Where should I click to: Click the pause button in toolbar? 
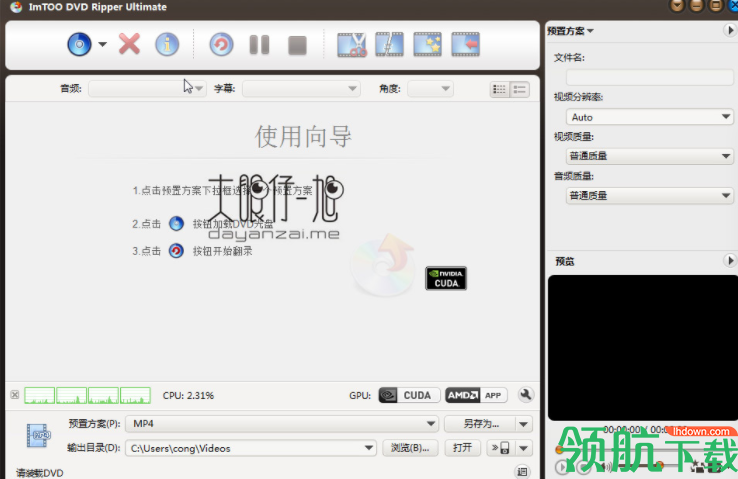(259, 45)
